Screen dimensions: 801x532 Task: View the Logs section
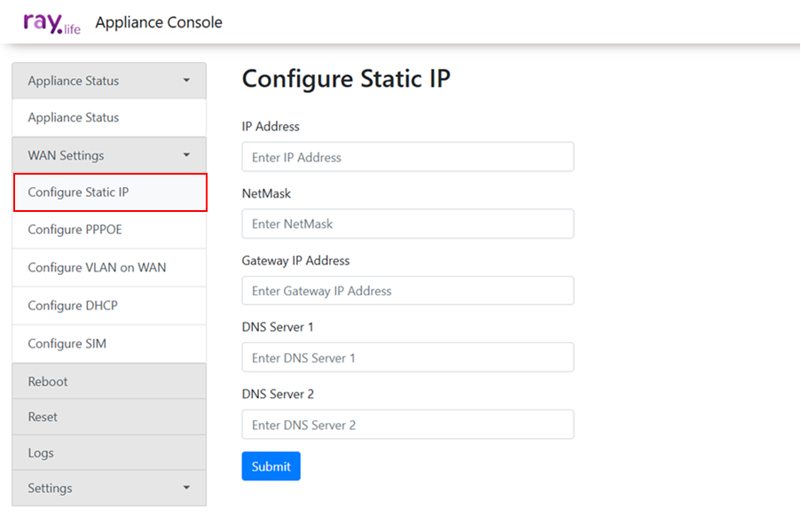pyautogui.click(x=41, y=453)
